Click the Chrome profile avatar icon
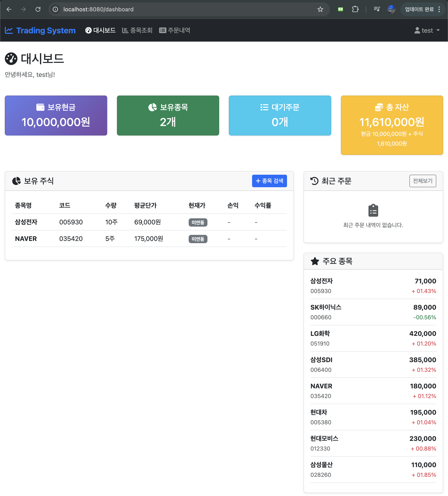This screenshot has width=448, height=496. 391,9
